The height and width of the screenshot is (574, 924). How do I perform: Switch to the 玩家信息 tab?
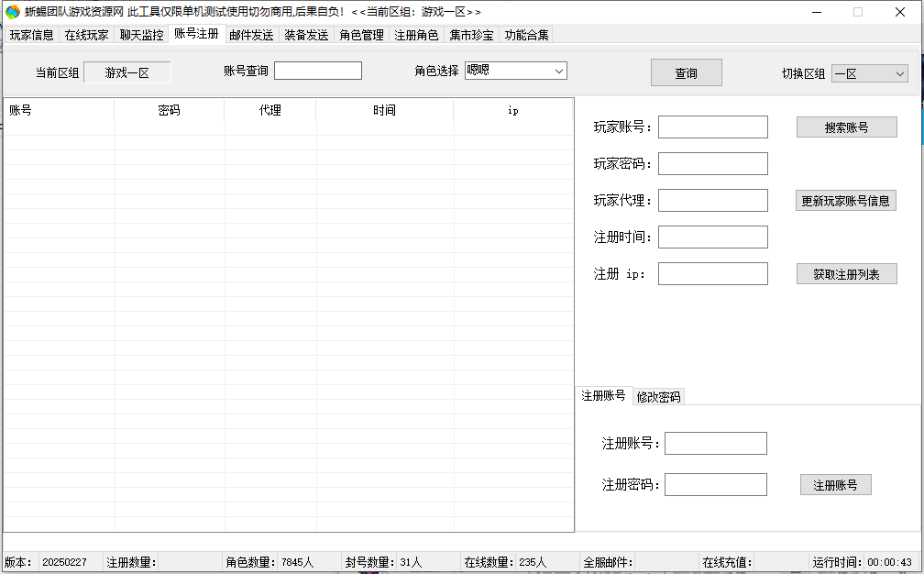pyautogui.click(x=32, y=35)
